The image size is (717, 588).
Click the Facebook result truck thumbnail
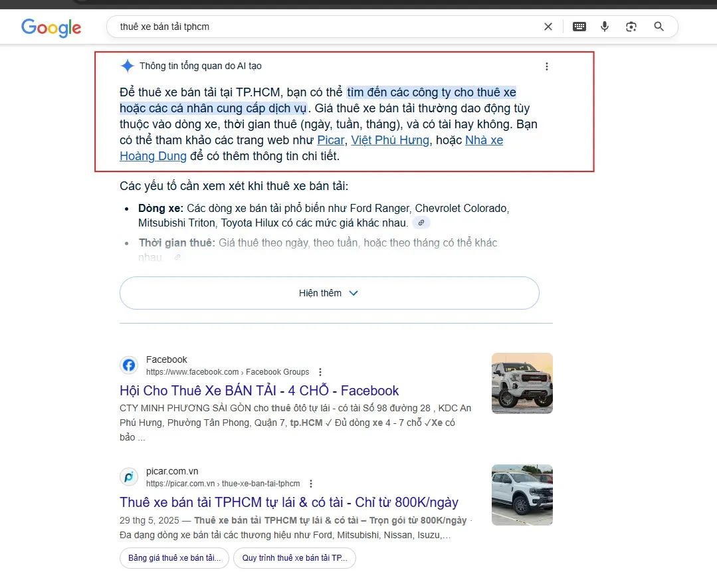[x=522, y=383]
